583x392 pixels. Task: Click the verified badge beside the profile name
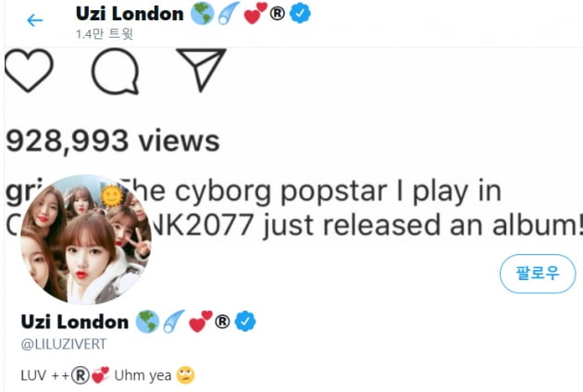coord(245,322)
